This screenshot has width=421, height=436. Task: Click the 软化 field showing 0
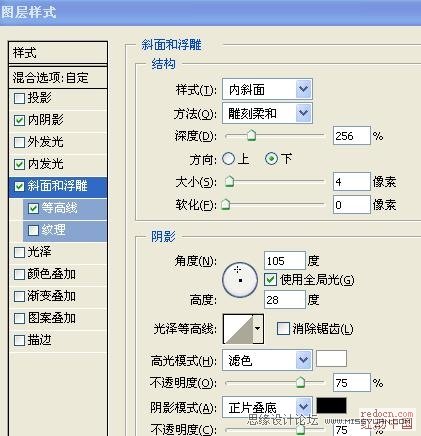coord(352,204)
